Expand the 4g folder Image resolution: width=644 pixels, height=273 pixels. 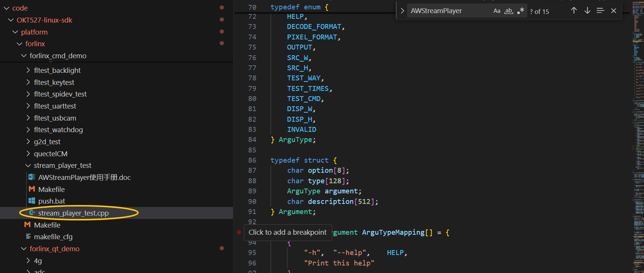[28, 261]
